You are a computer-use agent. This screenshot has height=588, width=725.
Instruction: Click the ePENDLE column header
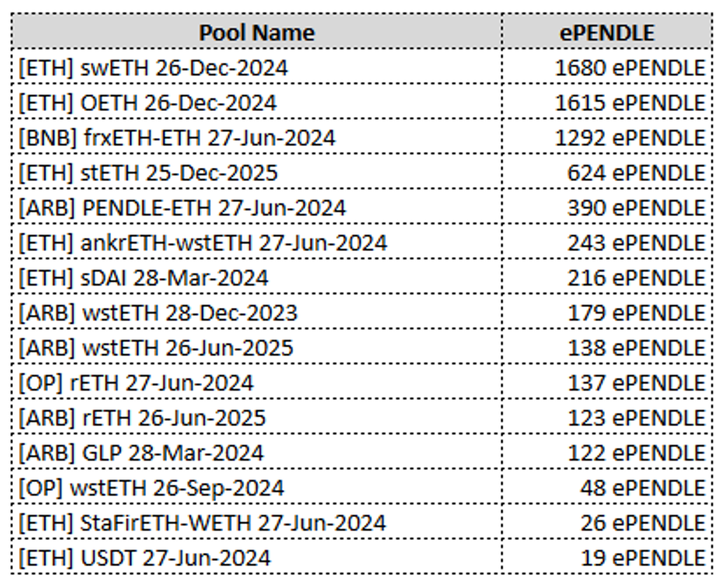[607, 33]
